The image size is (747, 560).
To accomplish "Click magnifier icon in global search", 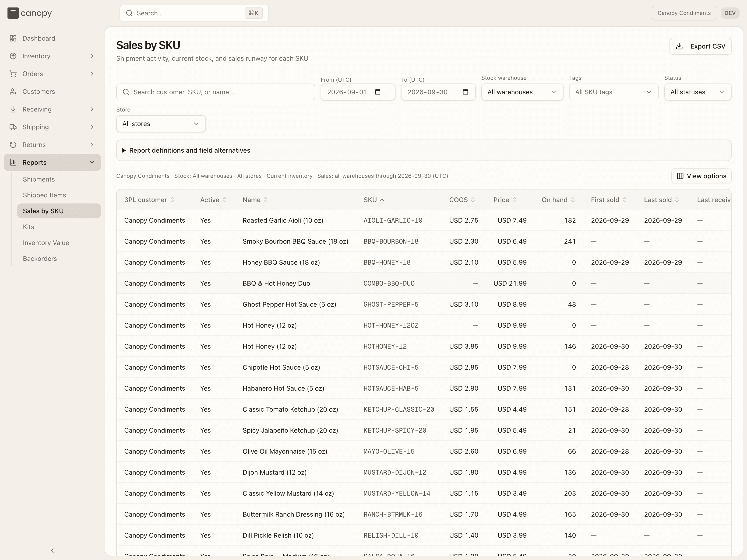I will 129,13.
